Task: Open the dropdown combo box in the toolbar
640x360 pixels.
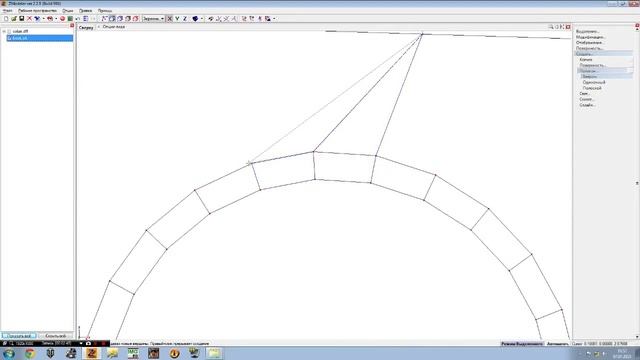Action: coord(153,19)
